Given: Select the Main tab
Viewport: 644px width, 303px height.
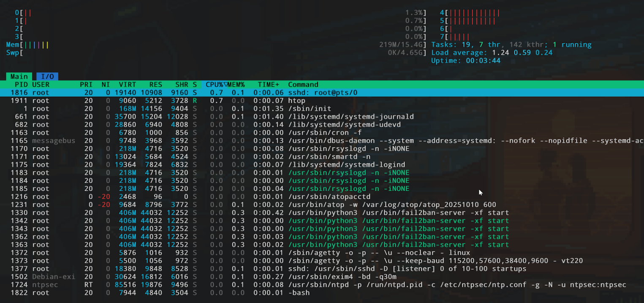Looking at the screenshot, I should 19,76.
